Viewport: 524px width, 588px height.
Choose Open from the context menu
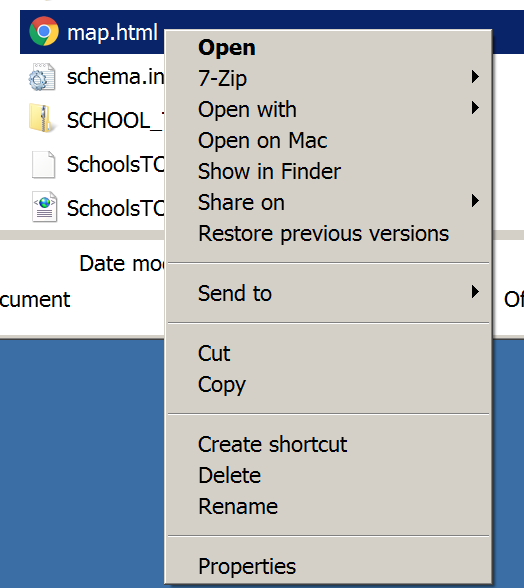(x=328, y=48)
